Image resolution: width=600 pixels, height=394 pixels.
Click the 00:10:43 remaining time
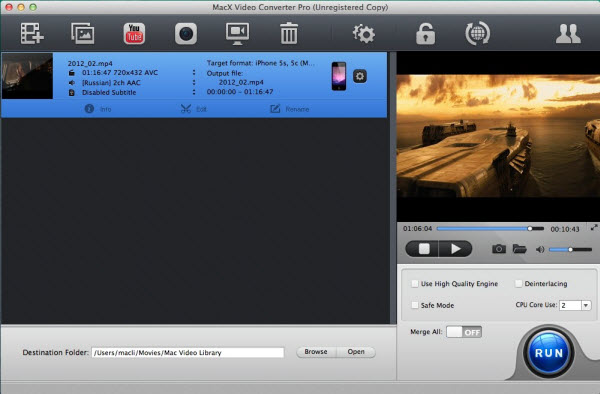(565, 229)
